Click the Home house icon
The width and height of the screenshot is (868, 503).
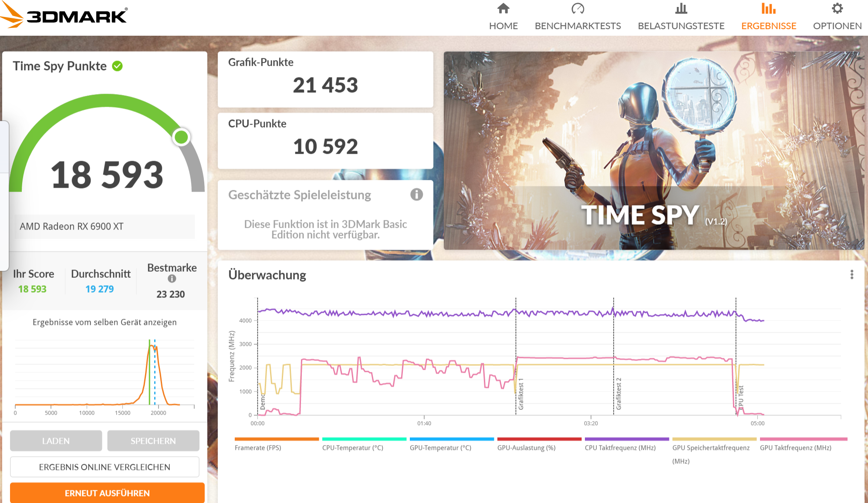[x=503, y=9]
